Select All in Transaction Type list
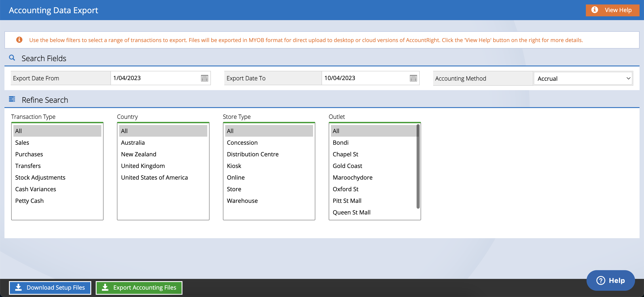Image resolution: width=644 pixels, height=297 pixels. 57,131
